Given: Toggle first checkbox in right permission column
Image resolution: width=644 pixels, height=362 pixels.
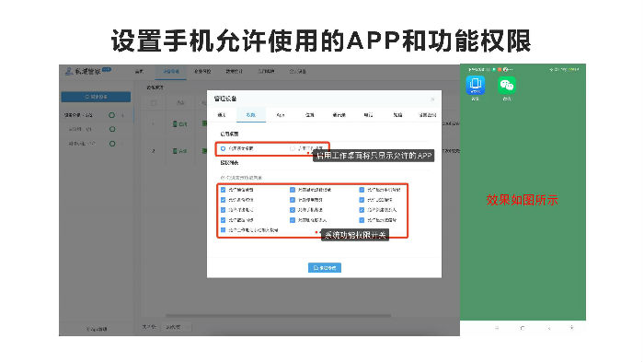Looking at the screenshot, I should coord(362,190).
